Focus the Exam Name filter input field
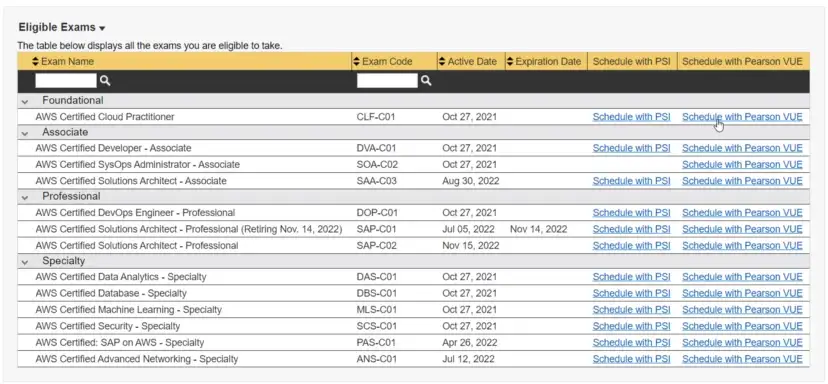Viewport: 828px width, 384px height. (66, 80)
